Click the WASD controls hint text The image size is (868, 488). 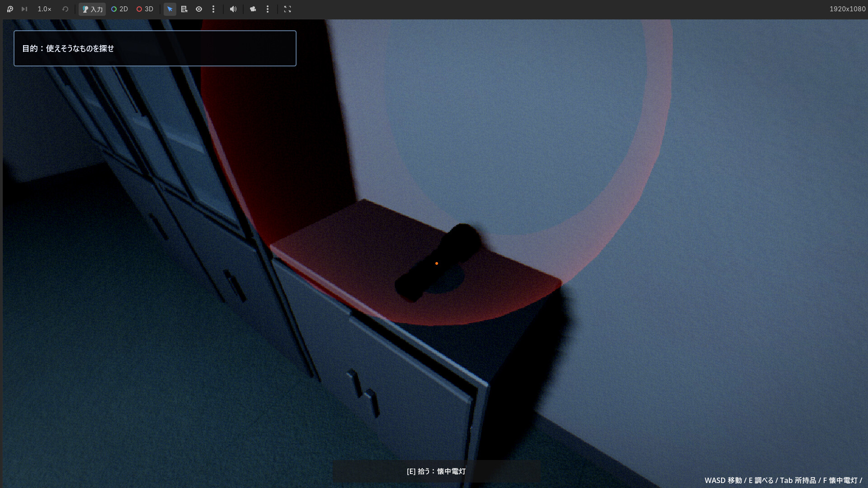(783, 480)
